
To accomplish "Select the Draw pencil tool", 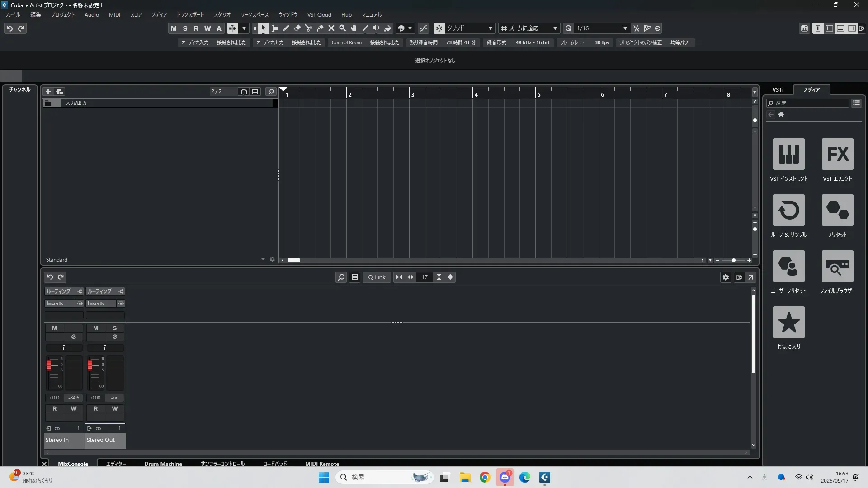I will pyautogui.click(x=286, y=28).
